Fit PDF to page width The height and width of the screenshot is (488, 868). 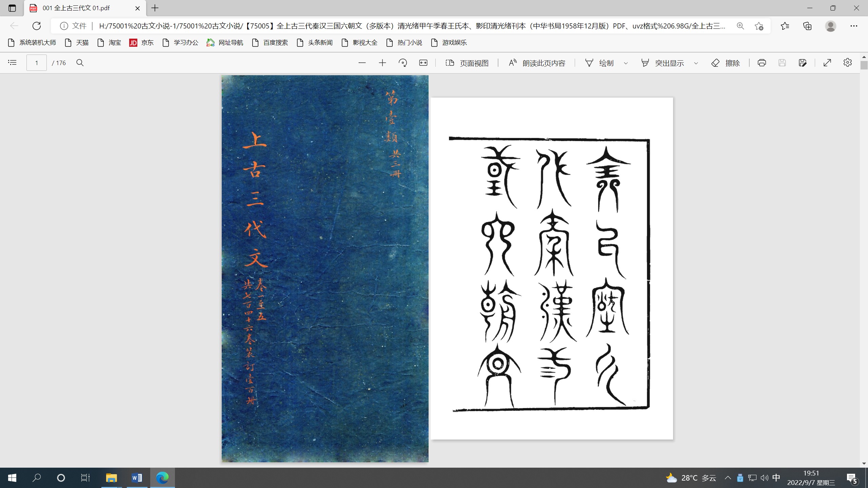click(423, 63)
